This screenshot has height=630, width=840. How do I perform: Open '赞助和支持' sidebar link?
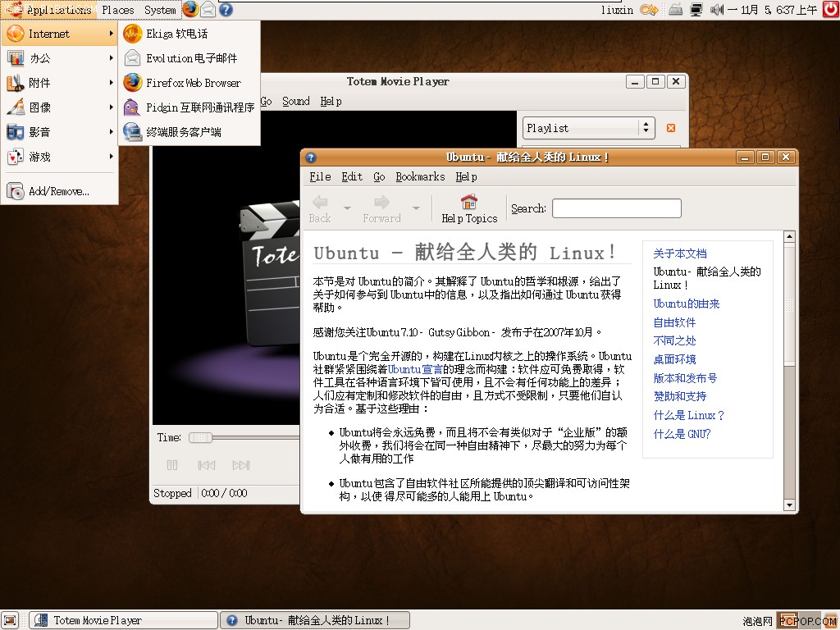(x=680, y=396)
